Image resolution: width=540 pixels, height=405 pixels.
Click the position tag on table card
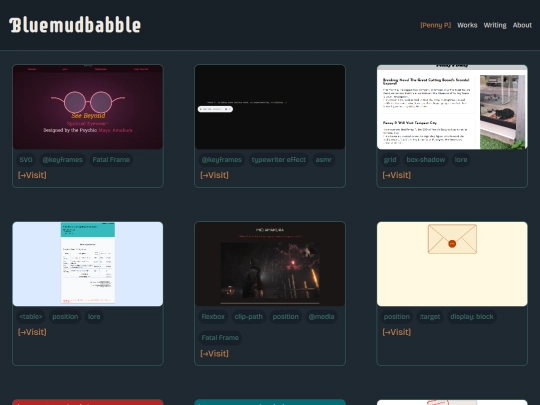click(x=65, y=317)
